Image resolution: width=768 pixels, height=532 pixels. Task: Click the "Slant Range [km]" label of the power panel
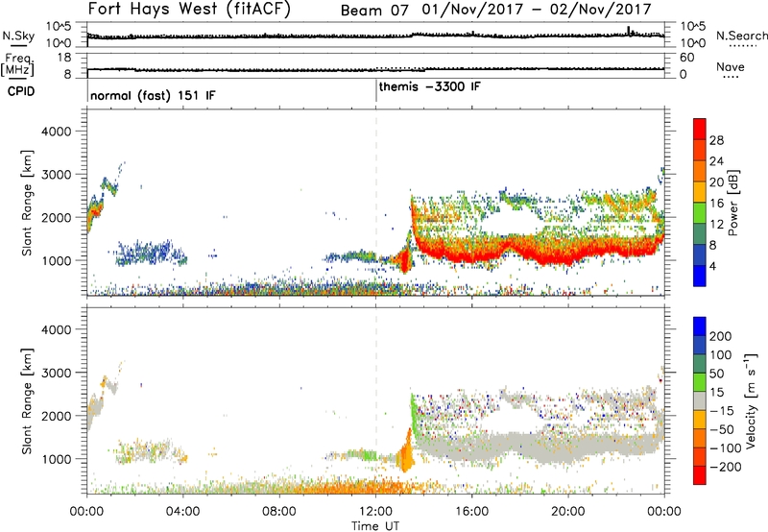[x=27, y=203]
